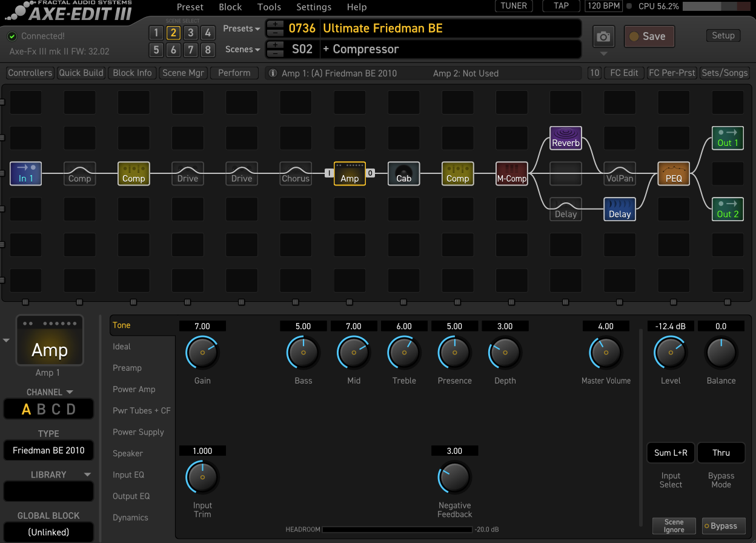Select the bypassed Comp block next to In 1
This screenshot has width=756, height=543.
pyautogui.click(x=79, y=173)
